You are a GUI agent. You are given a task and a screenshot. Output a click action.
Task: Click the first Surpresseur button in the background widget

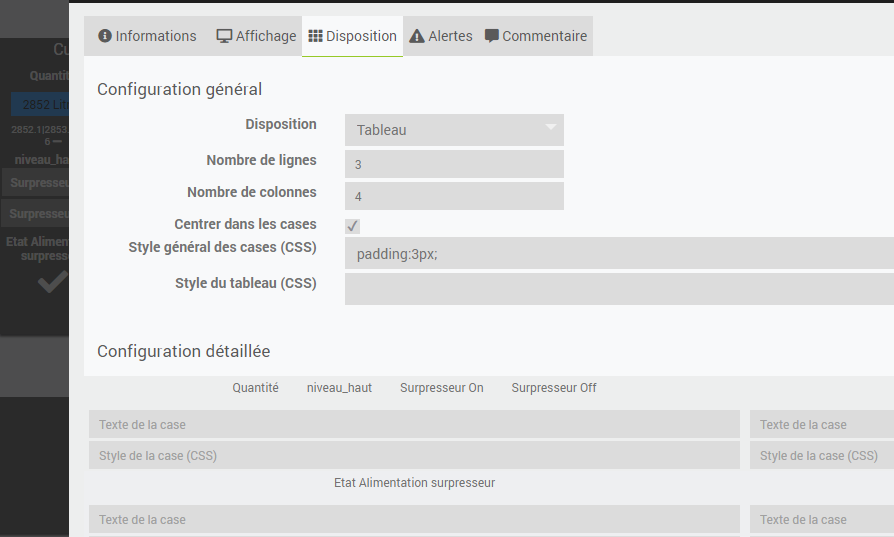pos(35,182)
